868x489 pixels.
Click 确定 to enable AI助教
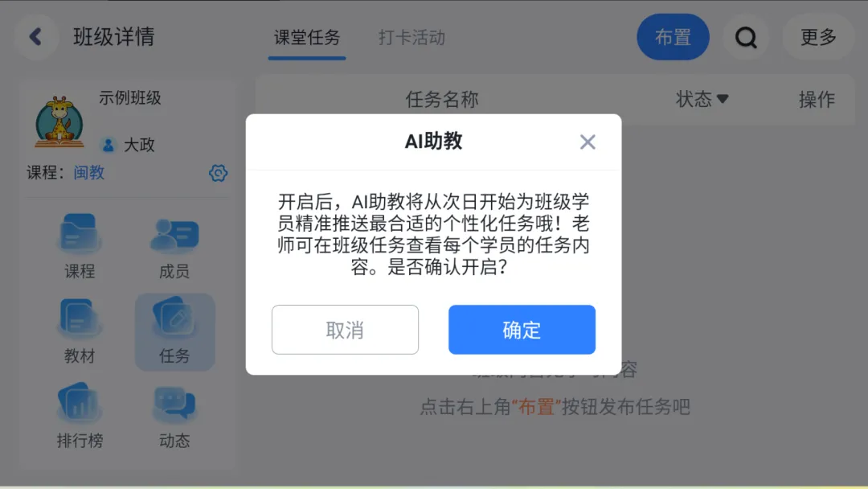(x=522, y=330)
